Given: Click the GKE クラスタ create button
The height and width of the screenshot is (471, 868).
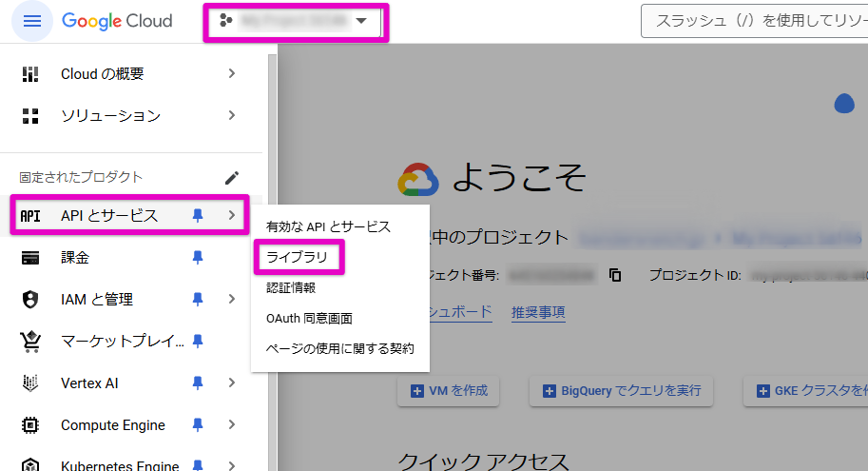Looking at the screenshot, I should pyautogui.click(x=806, y=391).
